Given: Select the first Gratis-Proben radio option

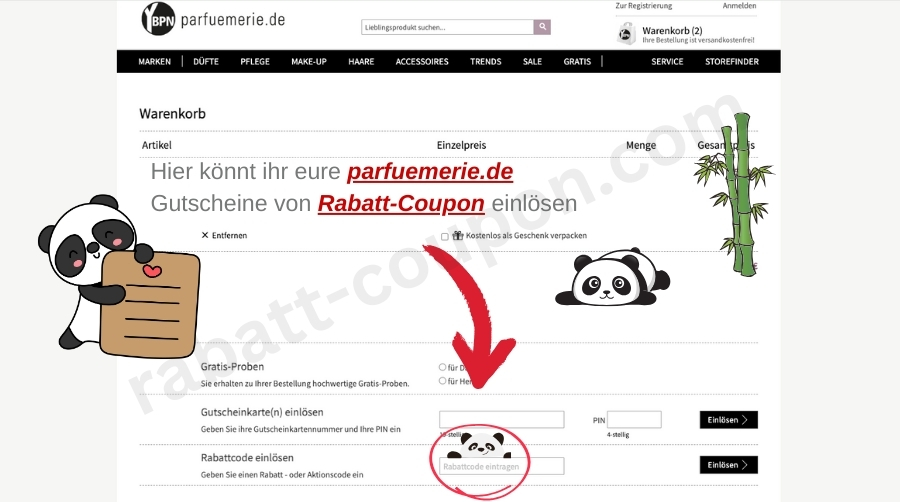Looking at the screenshot, I should pos(443,367).
